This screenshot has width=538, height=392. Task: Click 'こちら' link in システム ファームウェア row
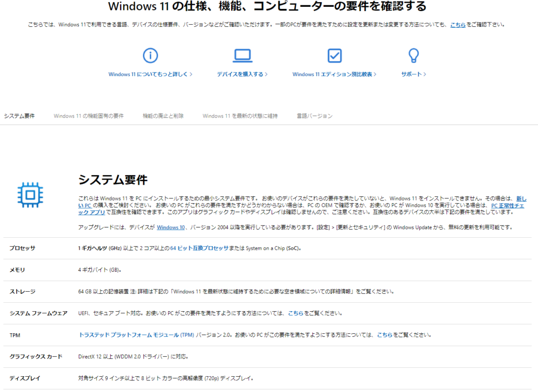[295, 313]
